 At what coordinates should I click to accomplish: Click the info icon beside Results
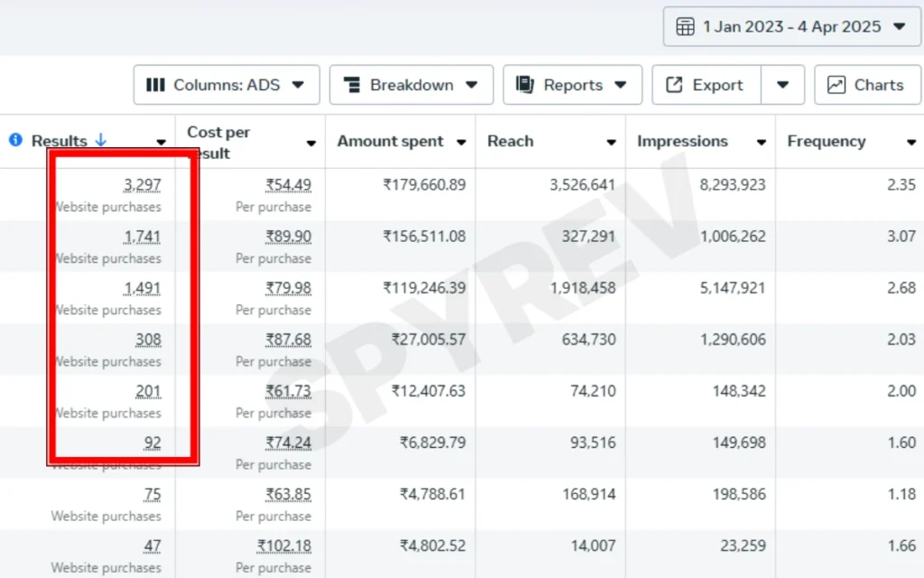(x=15, y=141)
